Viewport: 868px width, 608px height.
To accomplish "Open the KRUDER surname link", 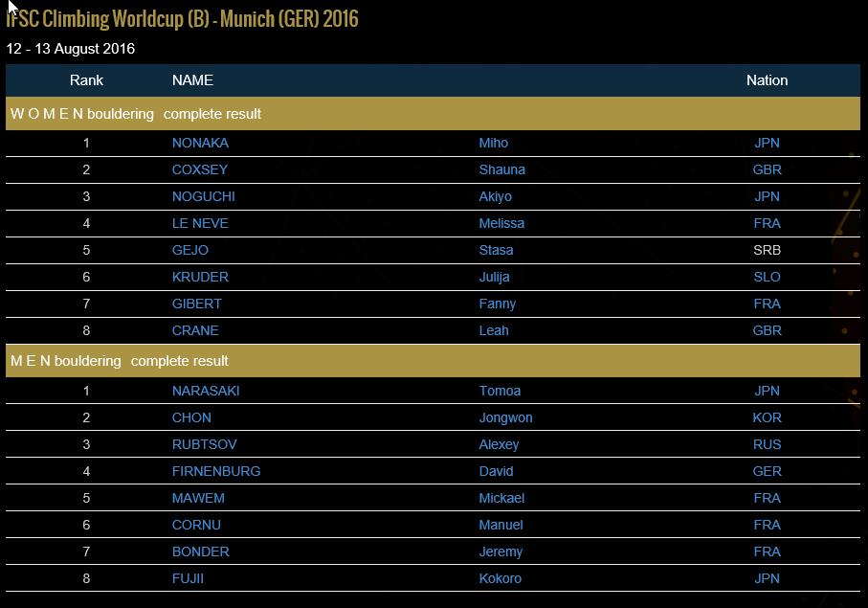I will coord(200,277).
